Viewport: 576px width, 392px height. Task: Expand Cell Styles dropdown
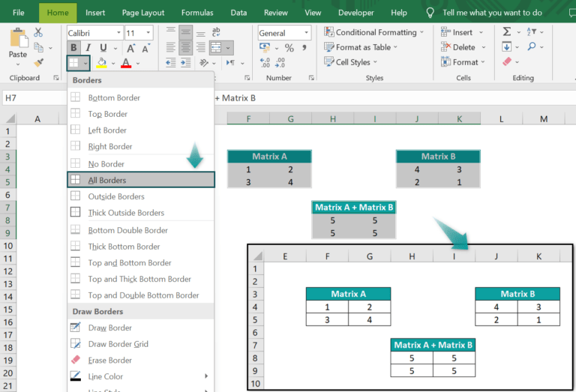[x=375, y=62]
